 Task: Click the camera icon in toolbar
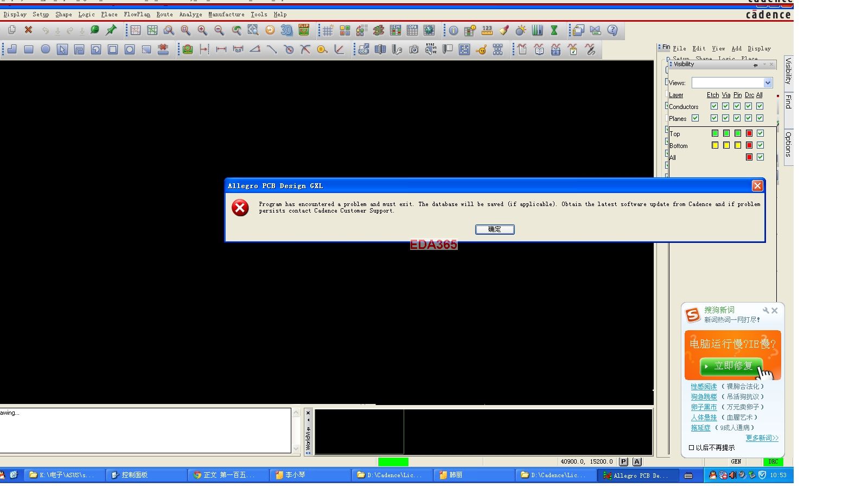pos(414,49)
